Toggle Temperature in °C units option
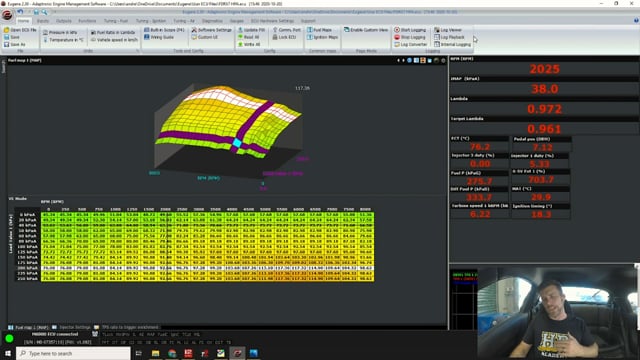The height and width of the screenshot is (360, 640). [63, 40]
